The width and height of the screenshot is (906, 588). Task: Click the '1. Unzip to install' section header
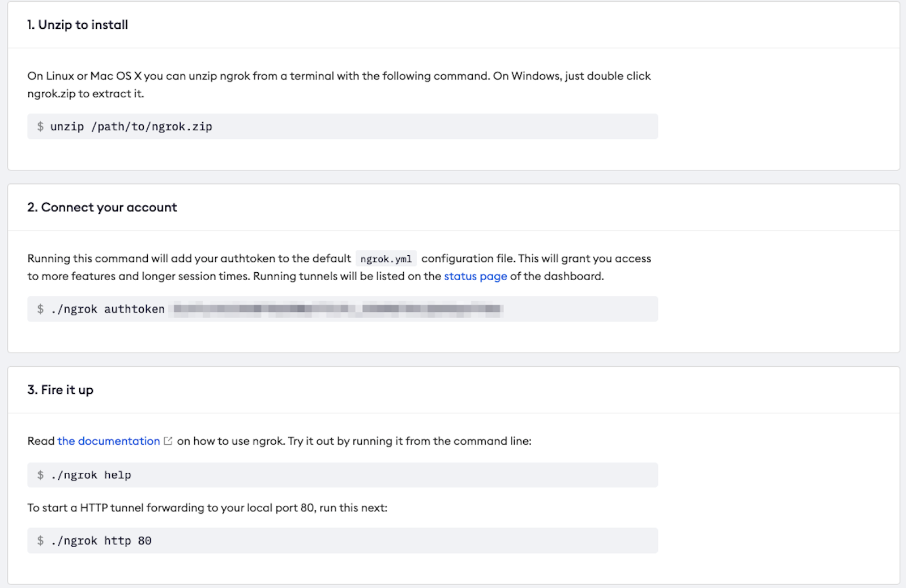78,25
